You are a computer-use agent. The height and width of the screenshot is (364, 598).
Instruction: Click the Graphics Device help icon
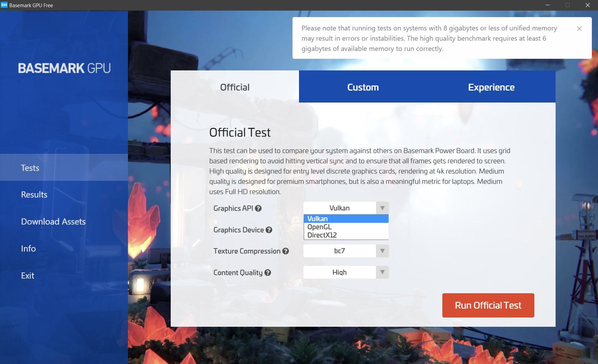[x=269, y=230]
